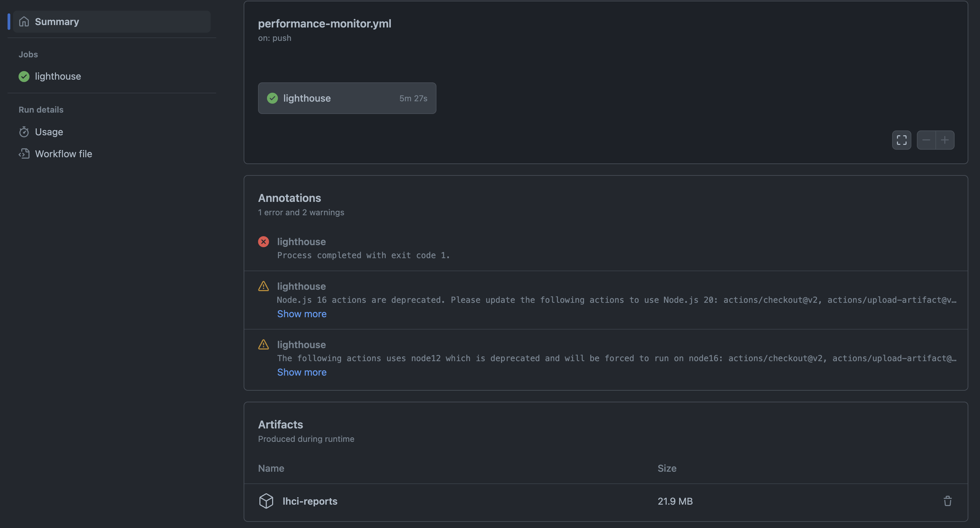This screenshot has width=980, height=528.
Task: Zoom in the workflow graph
Action: tap(945, 140)
